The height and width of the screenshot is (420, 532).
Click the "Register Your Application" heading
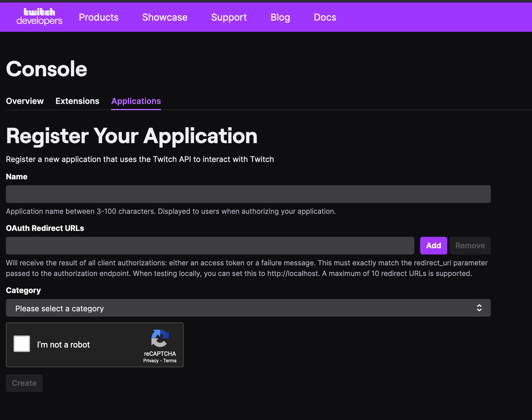132,136
